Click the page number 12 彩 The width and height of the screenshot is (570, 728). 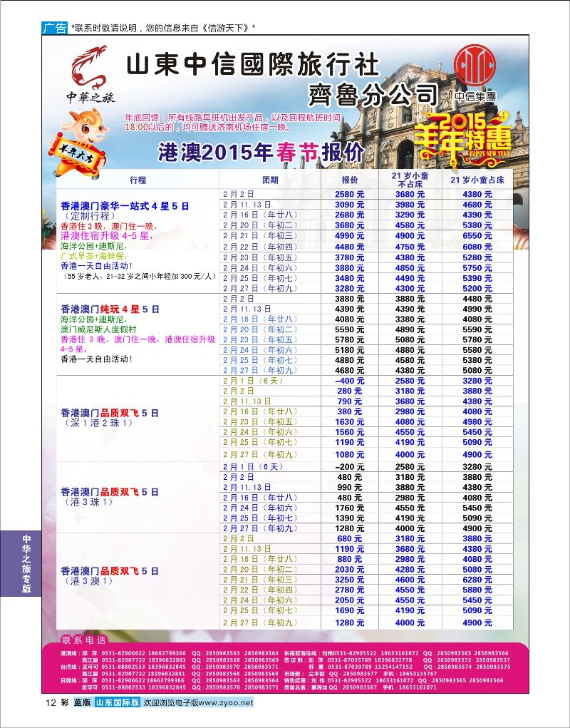coord(56,702)
